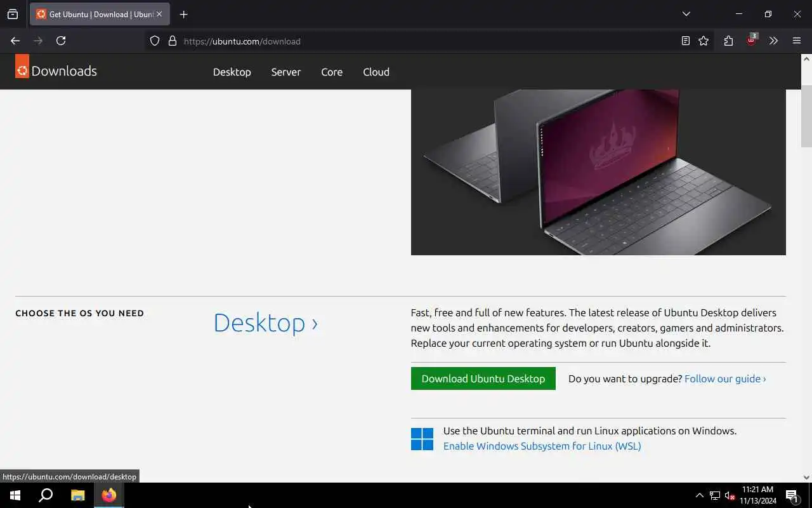Image resolution: width=812 pixels, height=508 pixels.
Task: Open a new browser tab
Action: (183, 14)
